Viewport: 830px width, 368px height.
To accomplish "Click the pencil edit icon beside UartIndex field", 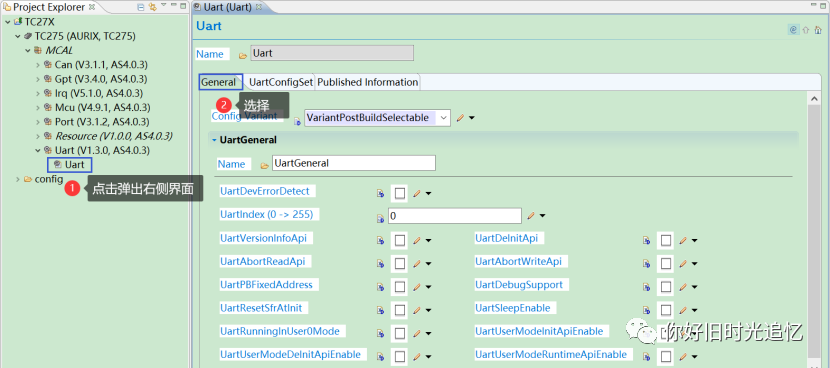I will click(x=531, y=216).
